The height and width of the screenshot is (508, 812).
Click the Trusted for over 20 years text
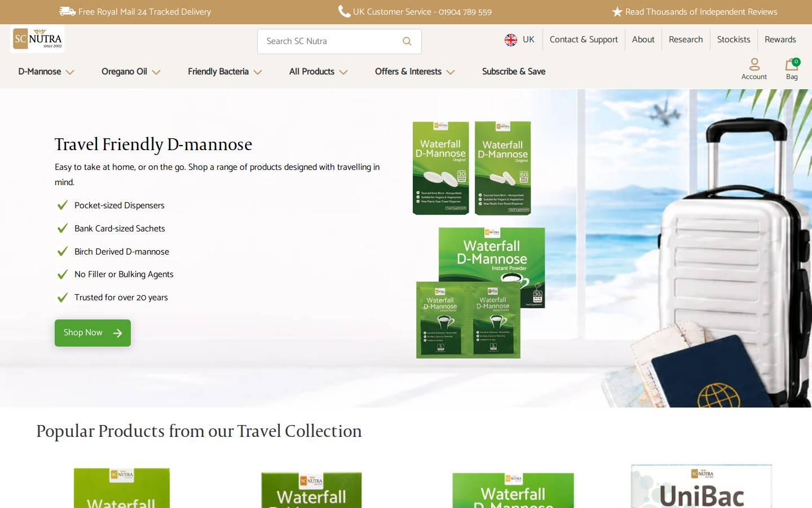click(121, 297)
